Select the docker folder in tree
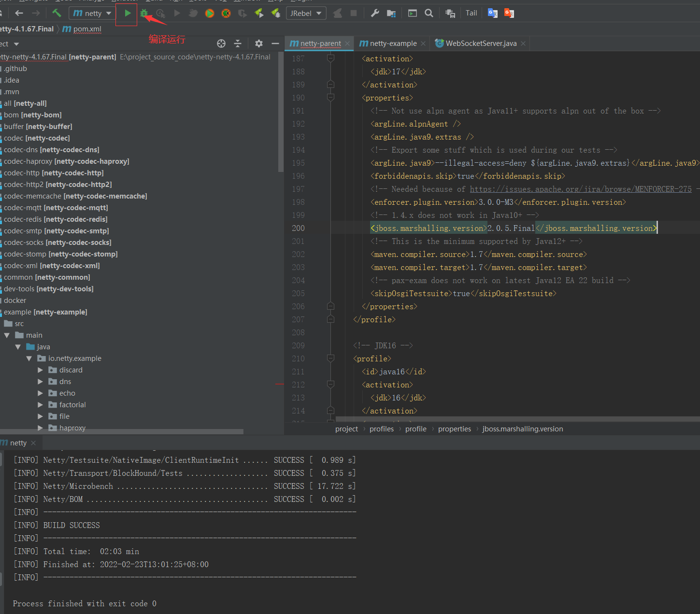The image size is (700, 614). point(15,300)
